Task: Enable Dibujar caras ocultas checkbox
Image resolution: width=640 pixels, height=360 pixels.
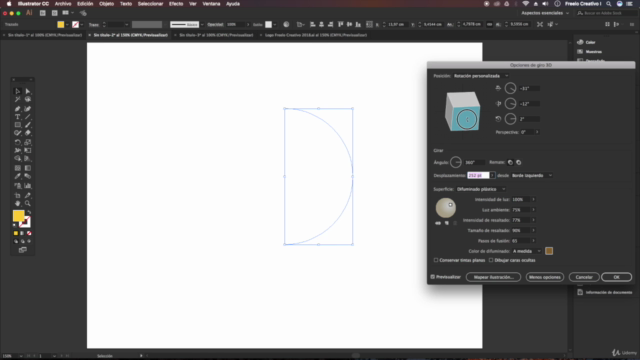Action: 491,260
